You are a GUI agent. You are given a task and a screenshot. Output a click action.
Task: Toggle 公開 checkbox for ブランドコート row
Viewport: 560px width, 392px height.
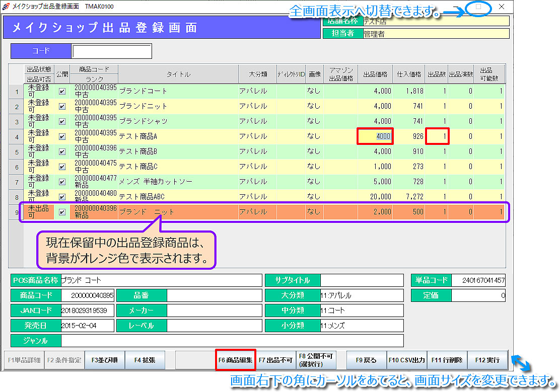[x=62, y=92]
